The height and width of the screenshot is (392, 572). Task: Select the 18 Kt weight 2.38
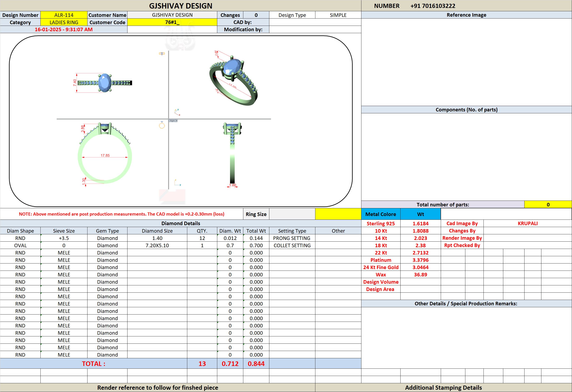click(x=421, y=245)
